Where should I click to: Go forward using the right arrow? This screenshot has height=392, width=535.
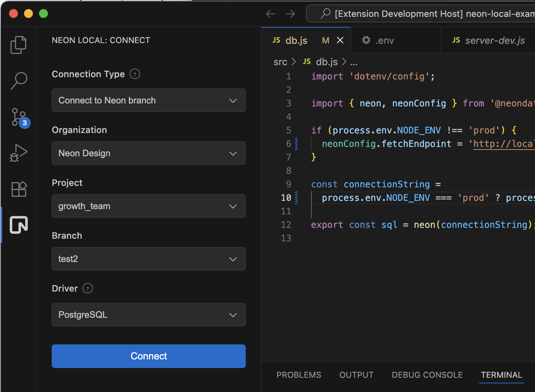[x=290, y=14]
